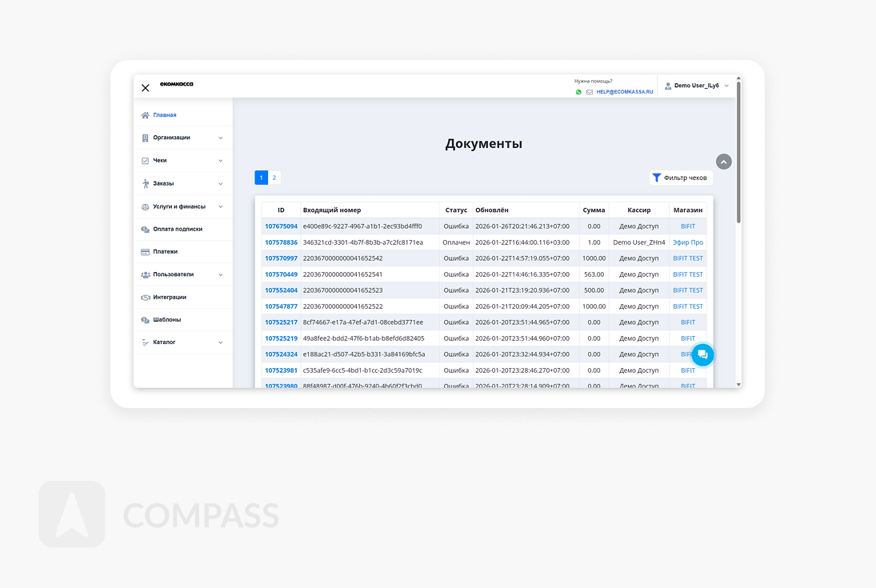Expand the Организации menu section

(182, 138)
